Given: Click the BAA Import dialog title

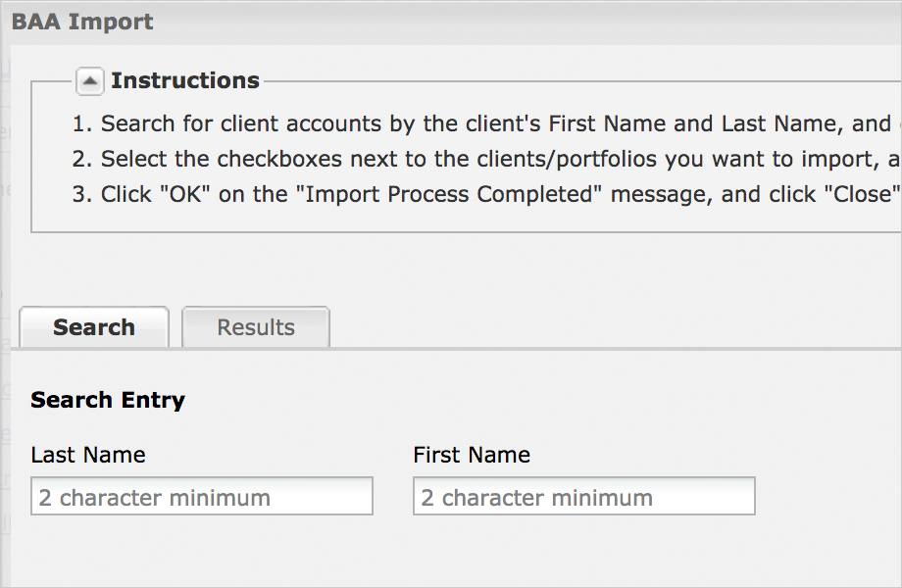Looking at the screenshot, I should point(82,22).
